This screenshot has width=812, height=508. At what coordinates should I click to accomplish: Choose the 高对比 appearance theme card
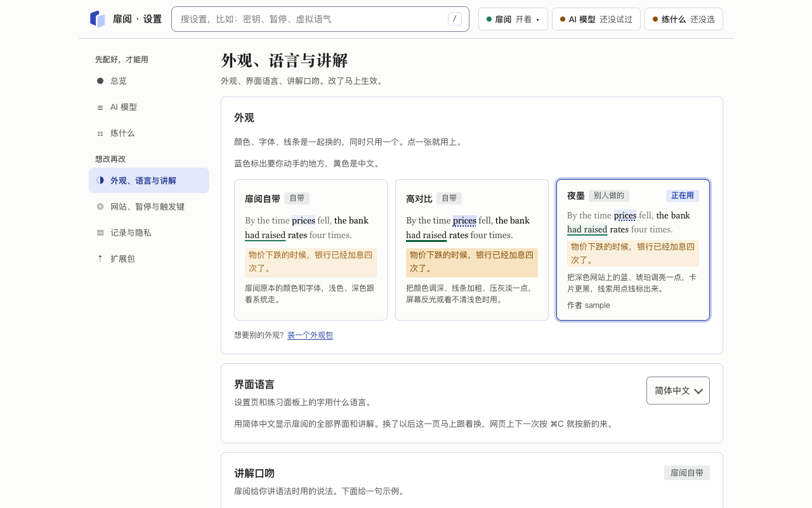[472, 250]
